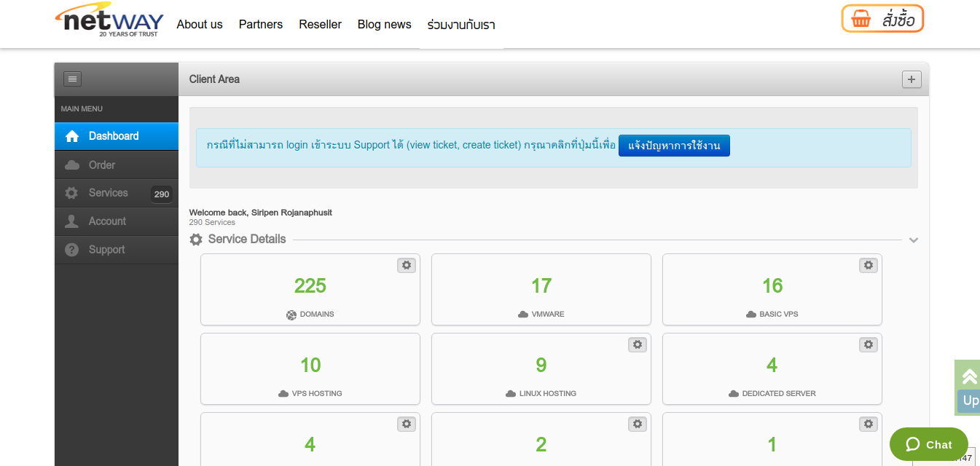
Task: Go to Account sidebar item
Action: 107,221
